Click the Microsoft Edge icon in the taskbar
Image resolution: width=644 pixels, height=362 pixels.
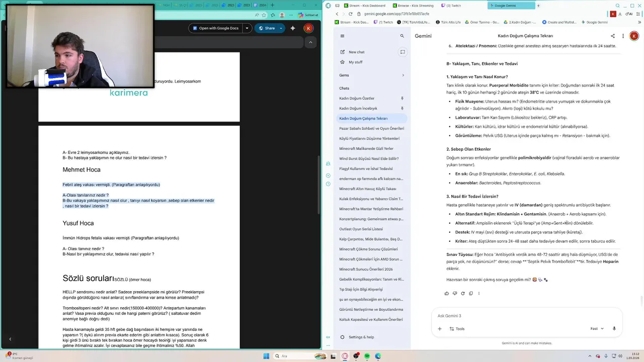point(378,356)
